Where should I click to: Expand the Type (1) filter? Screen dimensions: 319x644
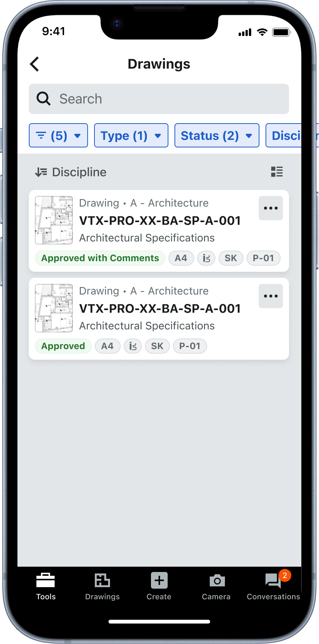[131, 135]
